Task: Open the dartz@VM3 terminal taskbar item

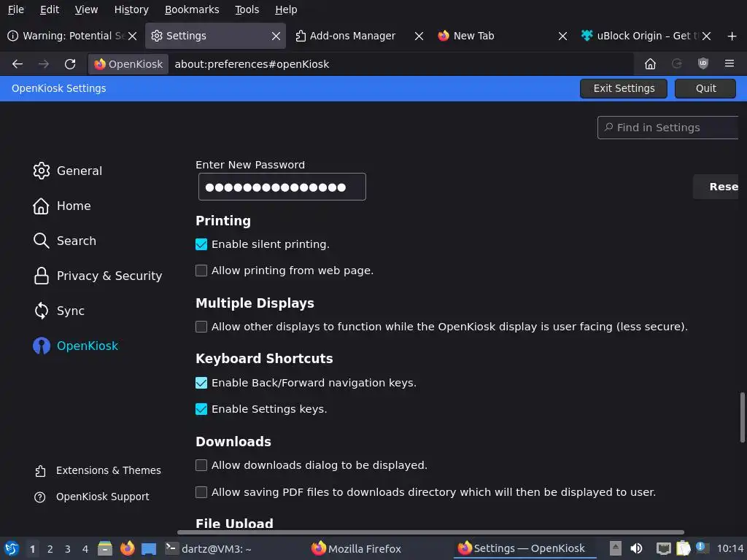Action: [x=208, y=548]
